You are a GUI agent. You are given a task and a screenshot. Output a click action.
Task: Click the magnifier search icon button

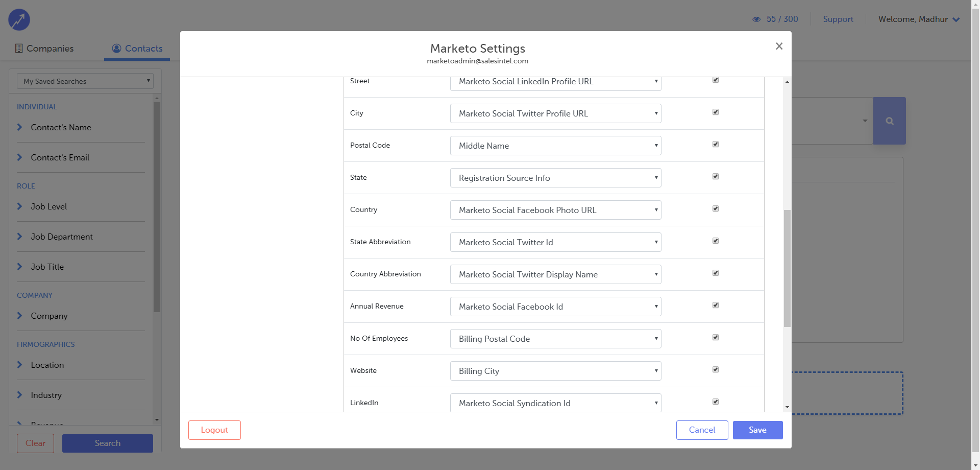889,121
